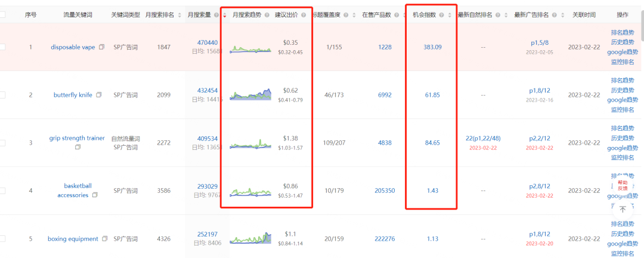Viewport: 644px width, 258px height.
Task: Open help icon beside 月搜索趋势 header
Action: 267,15
